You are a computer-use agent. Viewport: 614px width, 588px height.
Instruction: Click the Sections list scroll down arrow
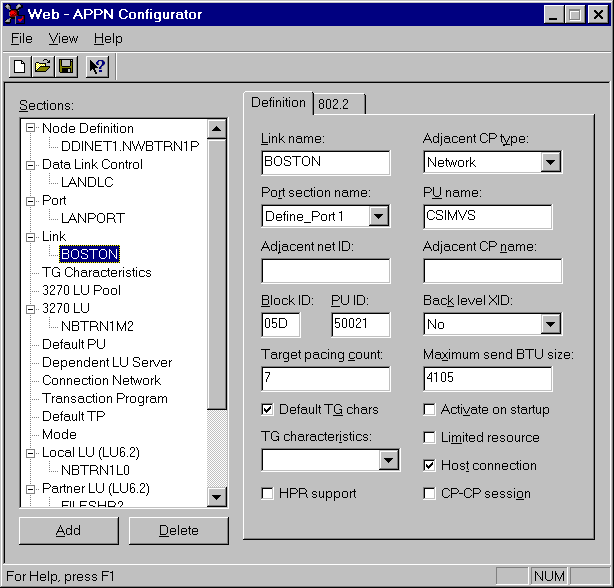pyautogui.click(x=217, y=497)
